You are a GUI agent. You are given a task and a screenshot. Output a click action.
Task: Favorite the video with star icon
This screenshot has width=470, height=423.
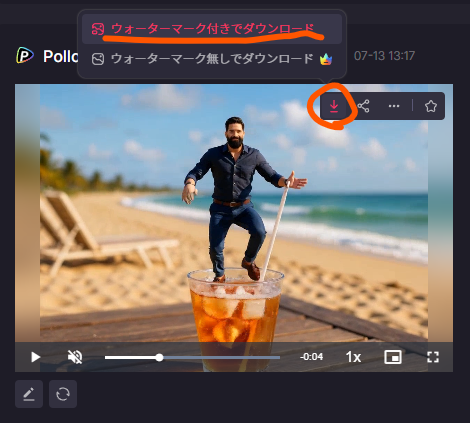coord(431,106)
